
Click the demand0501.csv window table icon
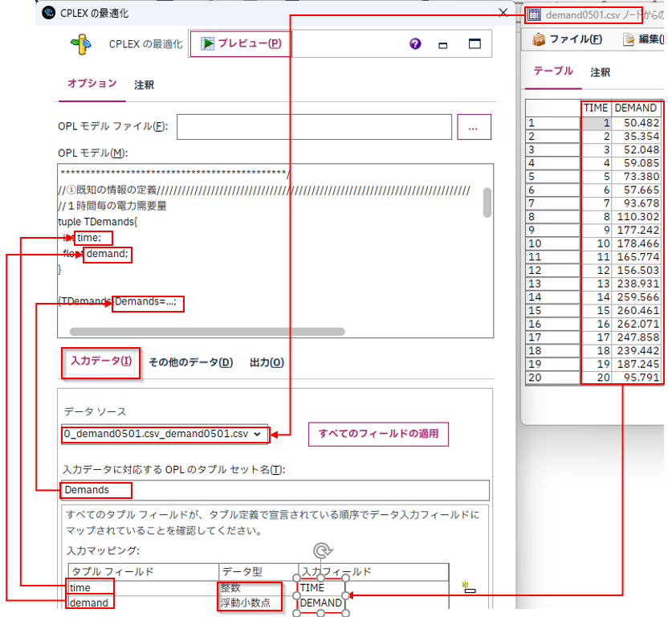click(534, 15)
